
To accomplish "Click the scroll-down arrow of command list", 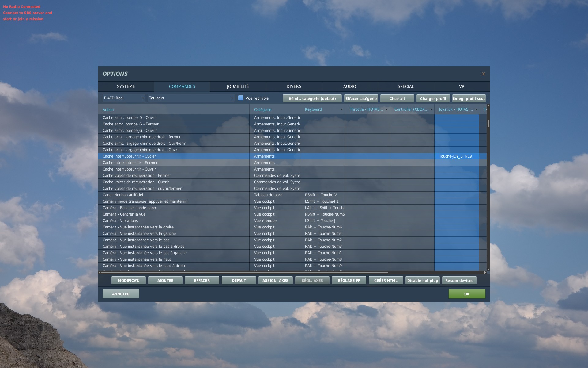I will tap(488, 269).
